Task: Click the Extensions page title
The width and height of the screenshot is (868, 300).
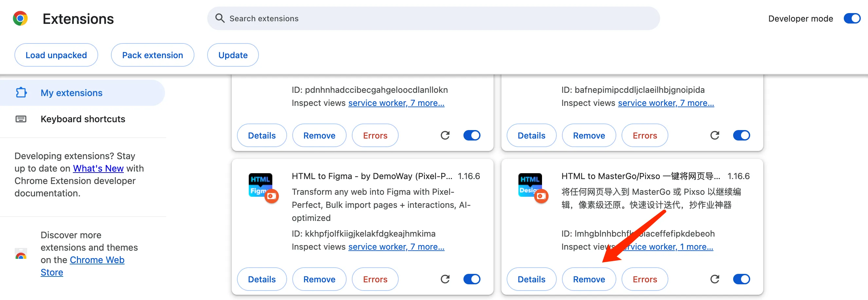Action: pos(78,19)
